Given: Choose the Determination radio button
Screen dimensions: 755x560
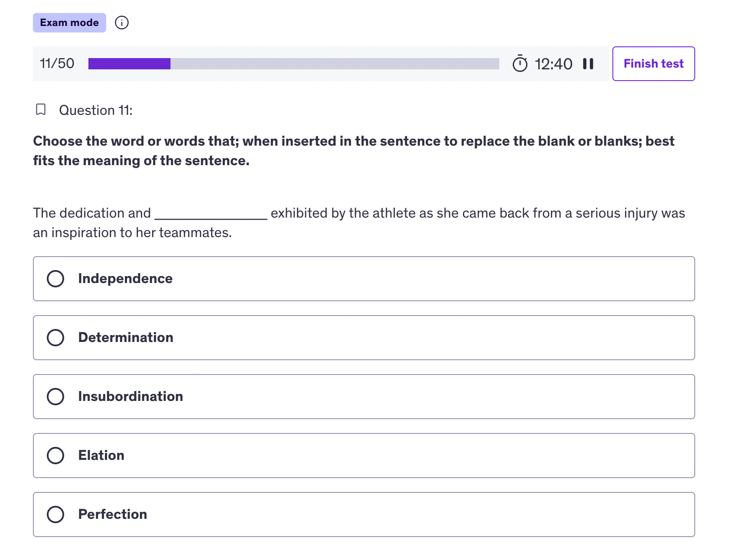Looking at the screenshot, I should pyautogui.click(x=55, y=338).
